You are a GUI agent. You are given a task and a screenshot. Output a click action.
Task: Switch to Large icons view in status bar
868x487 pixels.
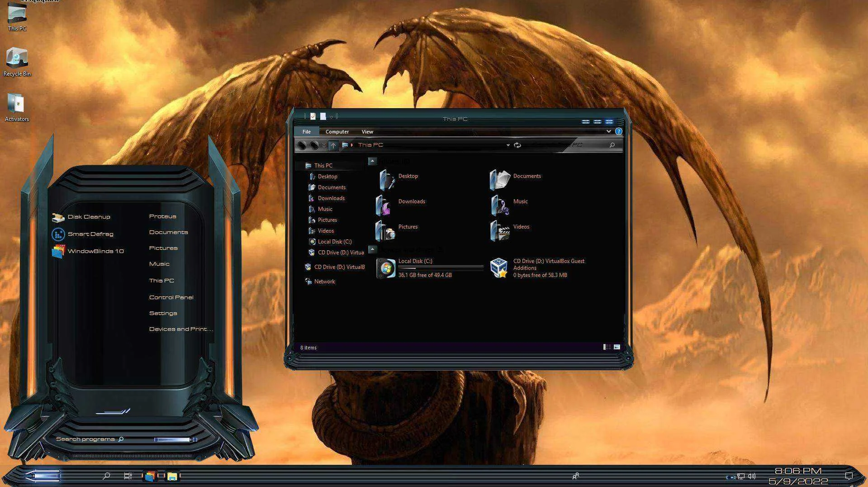(617, 347)
